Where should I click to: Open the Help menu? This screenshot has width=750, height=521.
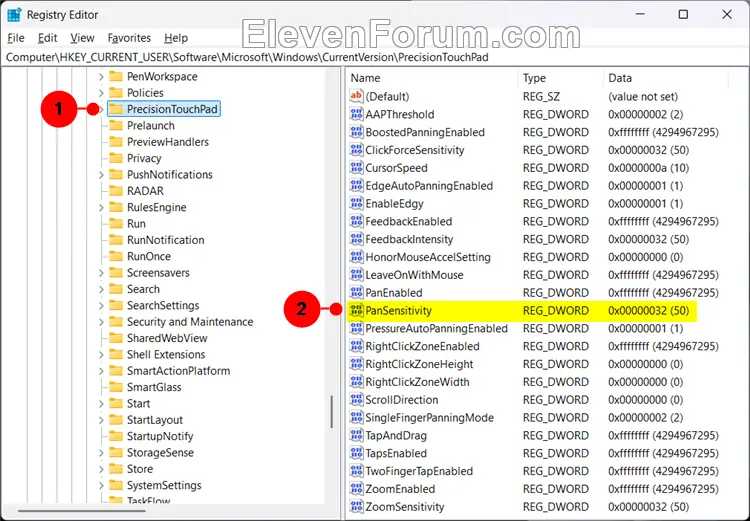pyautogui.click(x=176, y=38)
